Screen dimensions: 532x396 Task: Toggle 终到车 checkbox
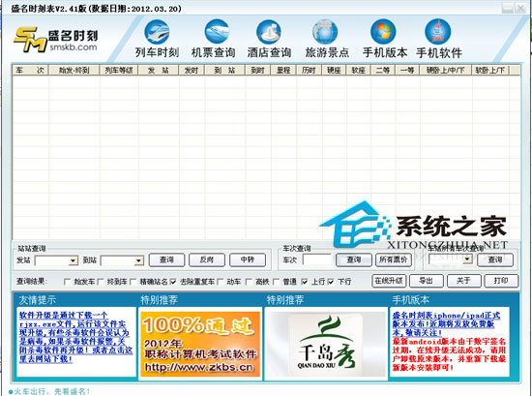101,282
